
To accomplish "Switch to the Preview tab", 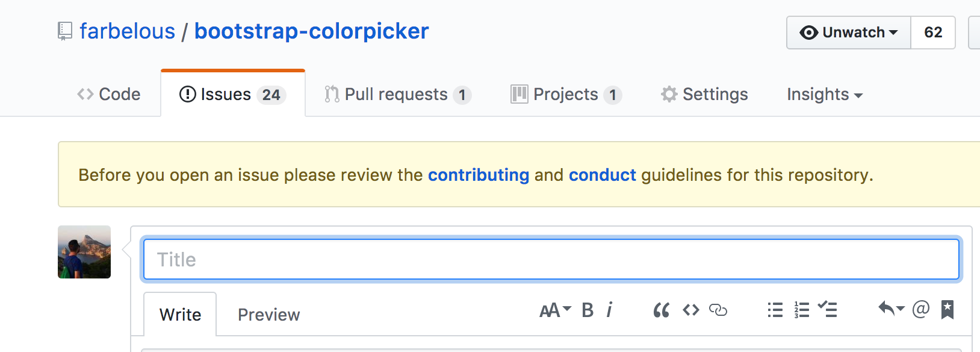I will [268, 314].
